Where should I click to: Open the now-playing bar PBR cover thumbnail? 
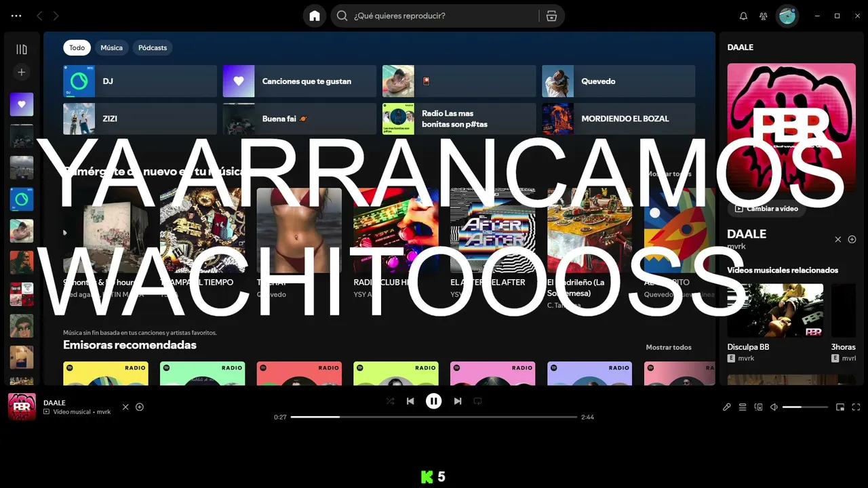pyautogui.click(x=22, y=407)
